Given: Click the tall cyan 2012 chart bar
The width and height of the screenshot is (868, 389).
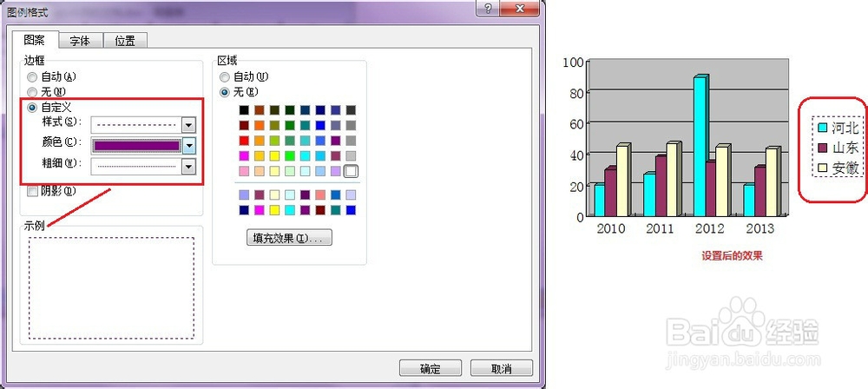Looking at the screenshot, I should pyautogui.click(x=700, y=146).
